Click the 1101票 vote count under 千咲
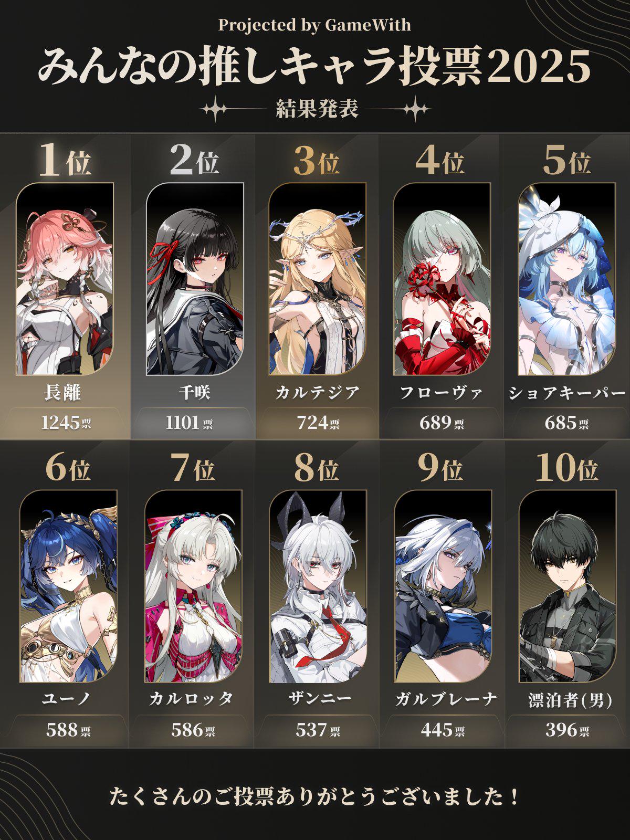630x840 pixels. (189, 422)
